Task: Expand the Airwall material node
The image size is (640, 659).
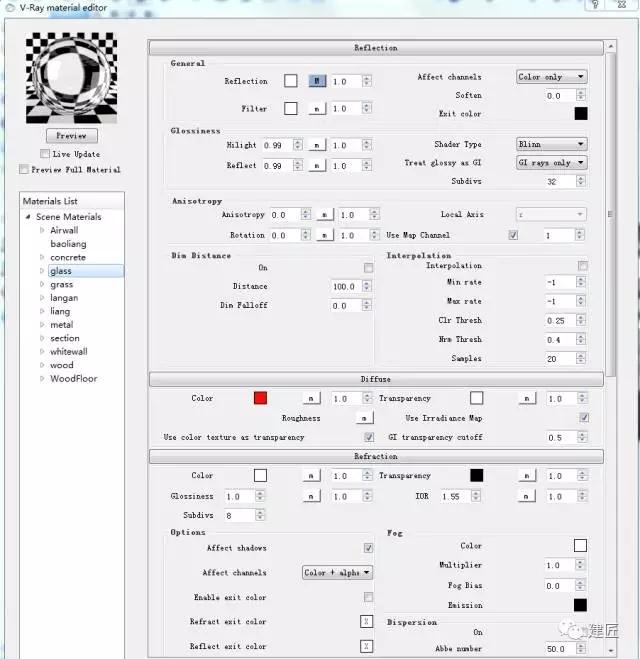Action: (42, 230)
